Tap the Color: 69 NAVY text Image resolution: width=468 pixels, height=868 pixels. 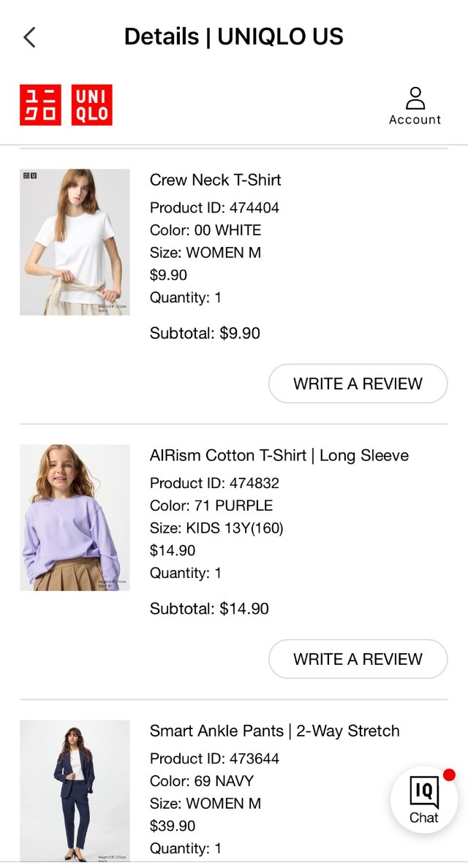(202, 781)
